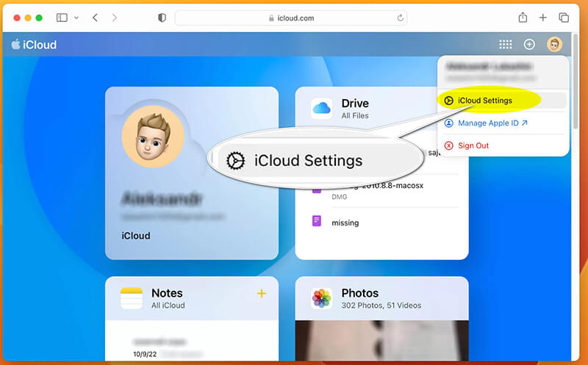Image resolution: width=588 pixels, height=365 pixels.
Task: Click the DMG file type label
Action: pyautogui.click(x=340, y=197)
